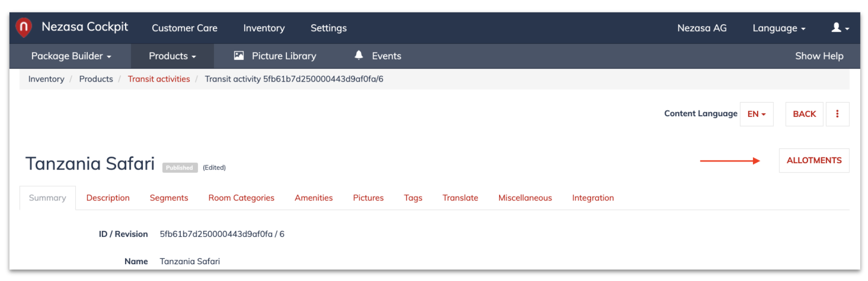
Task: Click the (Edited) label
Action: [214, 168]
